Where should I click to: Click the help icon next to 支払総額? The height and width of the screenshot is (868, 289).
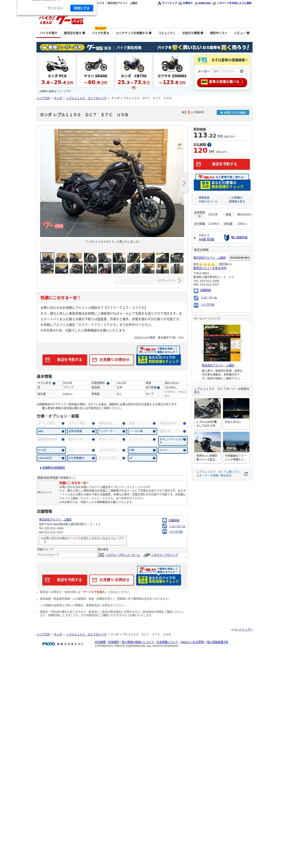209,145
